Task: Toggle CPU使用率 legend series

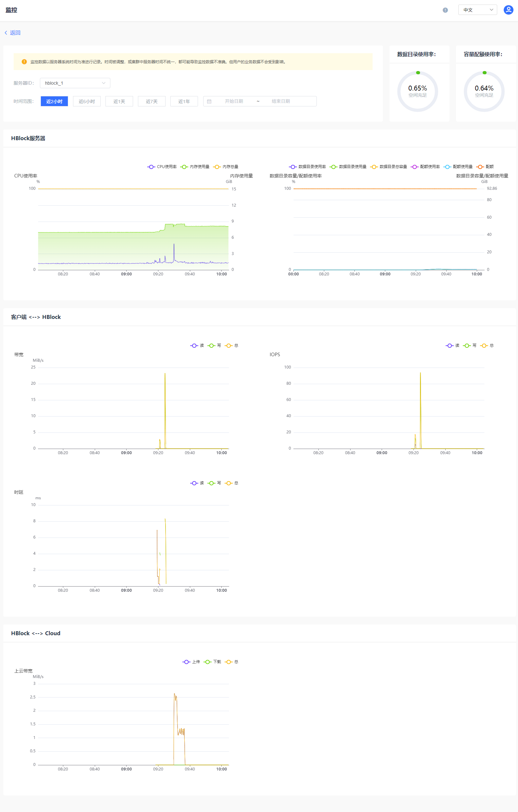Action: click(162, 166)
